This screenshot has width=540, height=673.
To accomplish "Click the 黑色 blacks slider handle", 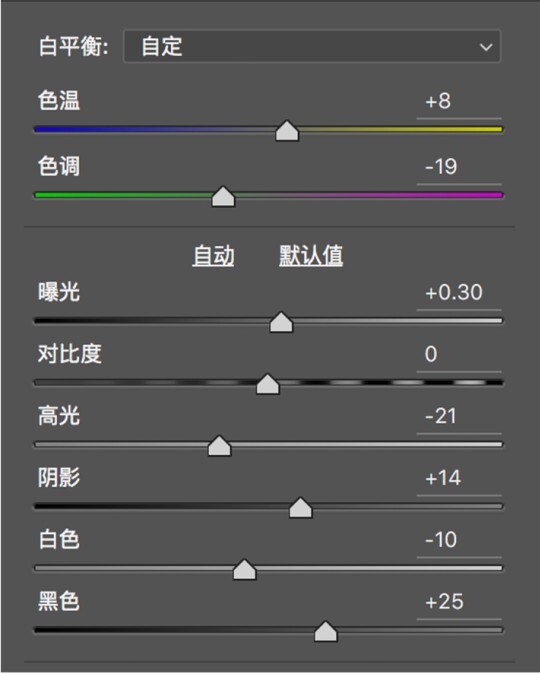I will (326, 631).
